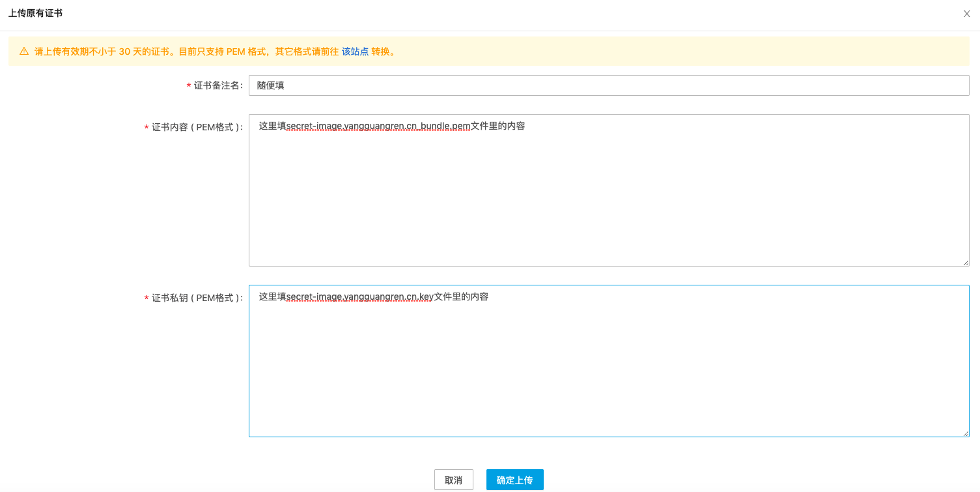Click the warning triangle icon in banner
Image resolution: width=980 pixels, height=492 pixels.
pos(24,51)
